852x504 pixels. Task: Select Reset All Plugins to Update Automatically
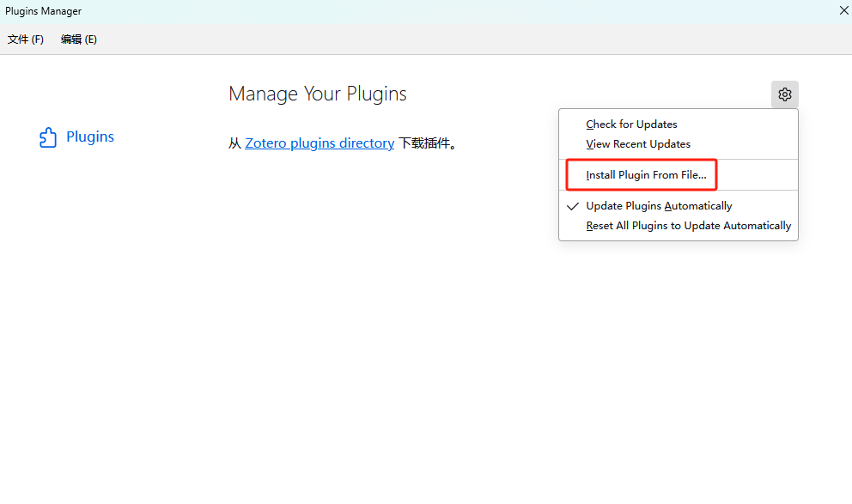click(688, 226)
